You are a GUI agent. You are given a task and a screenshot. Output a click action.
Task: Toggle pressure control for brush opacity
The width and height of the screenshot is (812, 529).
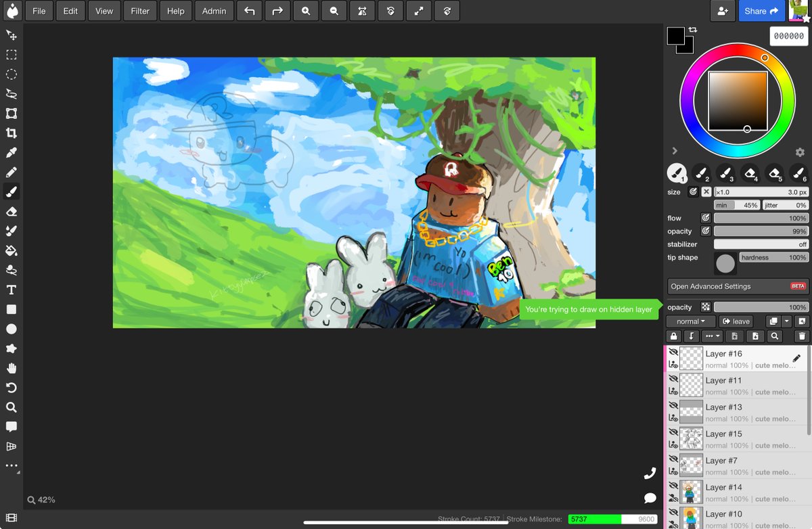pos(705,231)
